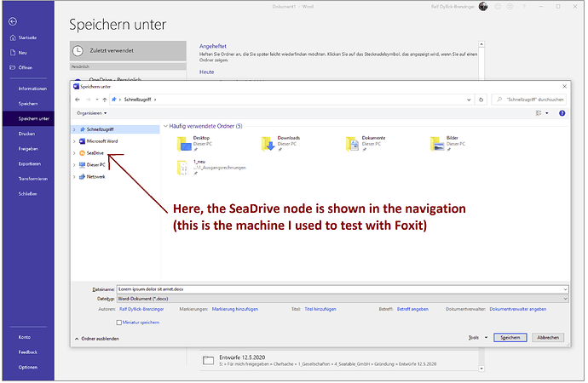Open the Dokumente folder
This screenshot has width=588, height=383.
pos(352,143)
